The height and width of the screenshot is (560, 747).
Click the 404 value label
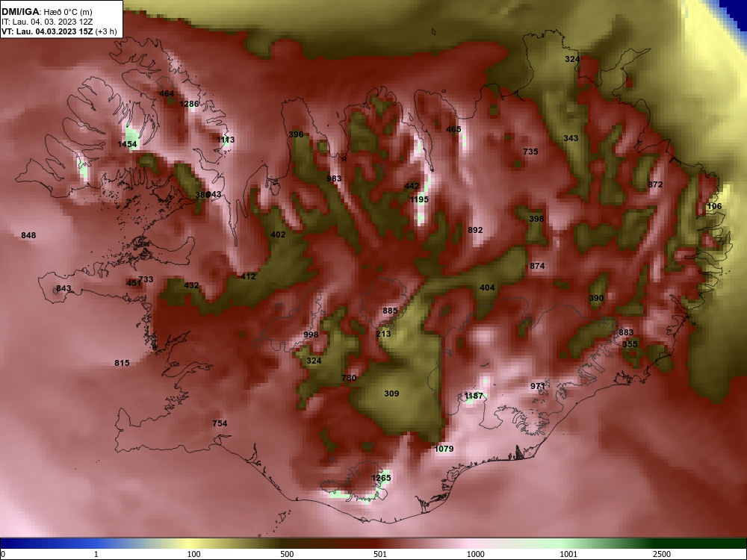pos(487,287)
